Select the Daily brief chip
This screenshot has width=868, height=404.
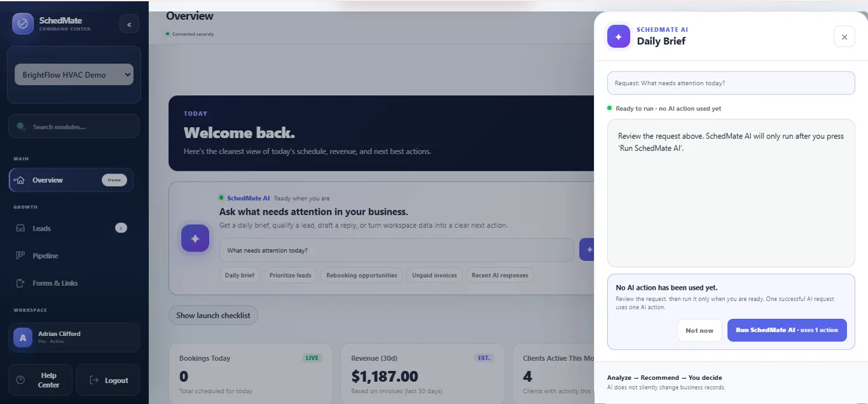point(240,275)
